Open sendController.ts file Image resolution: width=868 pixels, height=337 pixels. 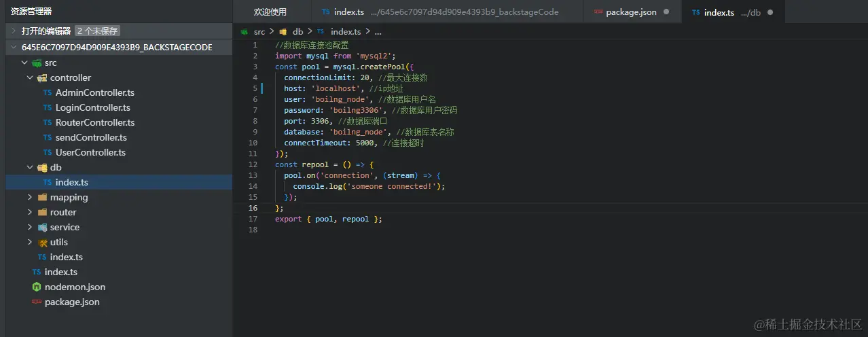click(91, 137)
